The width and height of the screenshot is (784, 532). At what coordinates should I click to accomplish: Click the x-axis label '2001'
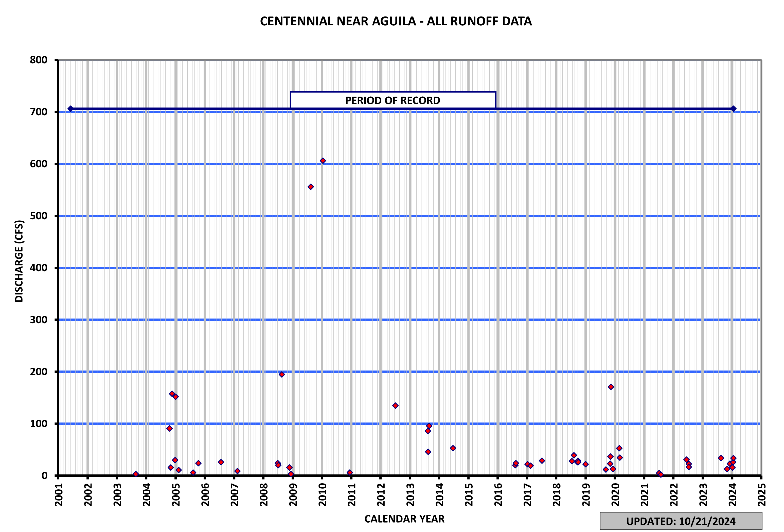click(x=59, y=494)
